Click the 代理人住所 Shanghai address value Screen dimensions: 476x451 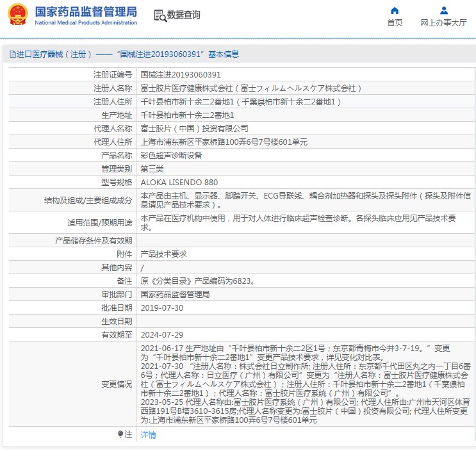224,142
